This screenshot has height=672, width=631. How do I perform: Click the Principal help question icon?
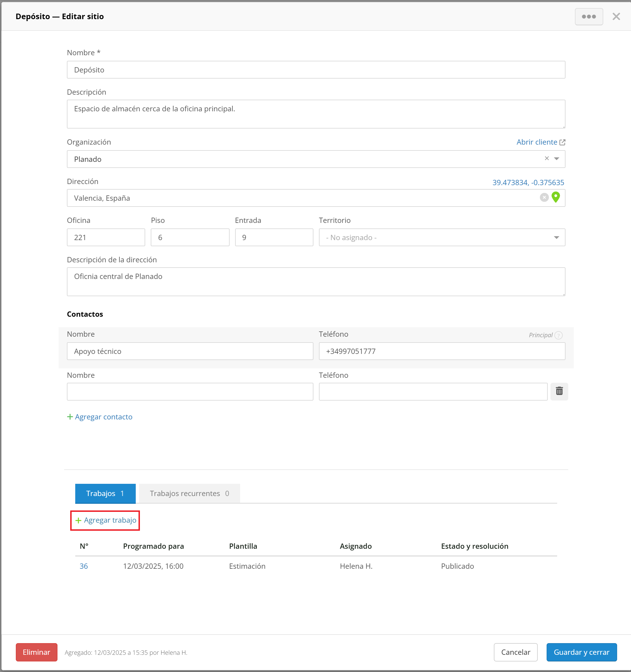point(559,335)
